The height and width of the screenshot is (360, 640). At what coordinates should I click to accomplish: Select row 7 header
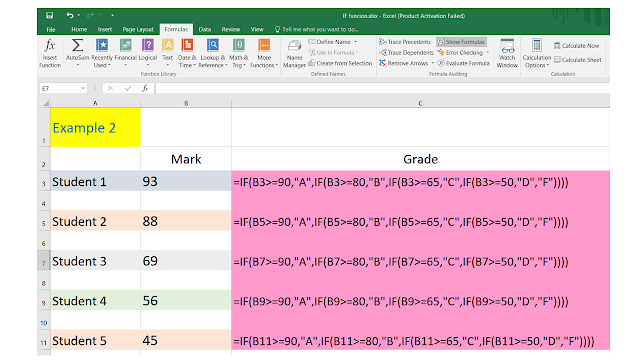(44, 260)
